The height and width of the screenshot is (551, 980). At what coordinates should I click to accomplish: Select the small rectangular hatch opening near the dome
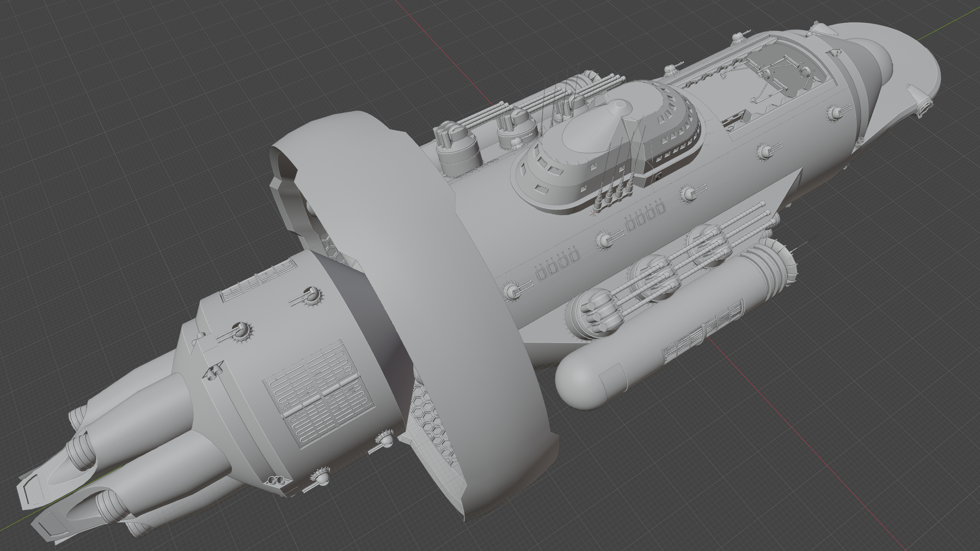[735, 120]
